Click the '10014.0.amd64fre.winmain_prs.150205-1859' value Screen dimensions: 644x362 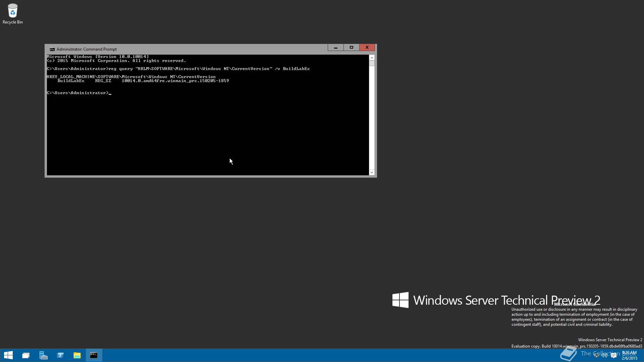(x=175, y=81)
